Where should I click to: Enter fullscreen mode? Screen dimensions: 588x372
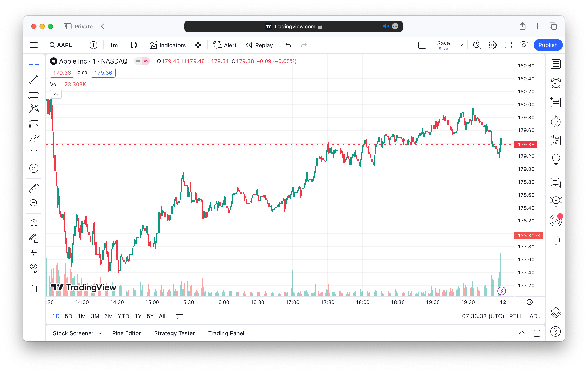[508, 45]
